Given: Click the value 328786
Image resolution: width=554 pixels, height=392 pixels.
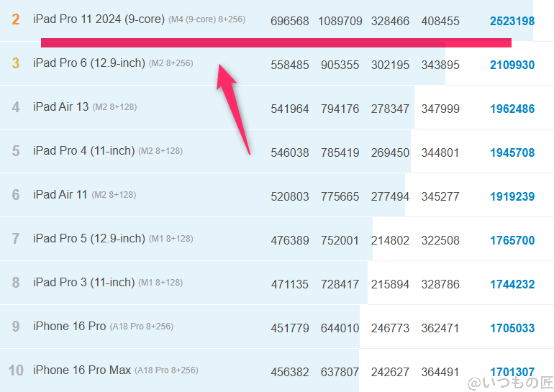Looking at the screenshot, I should click(440, 284).
